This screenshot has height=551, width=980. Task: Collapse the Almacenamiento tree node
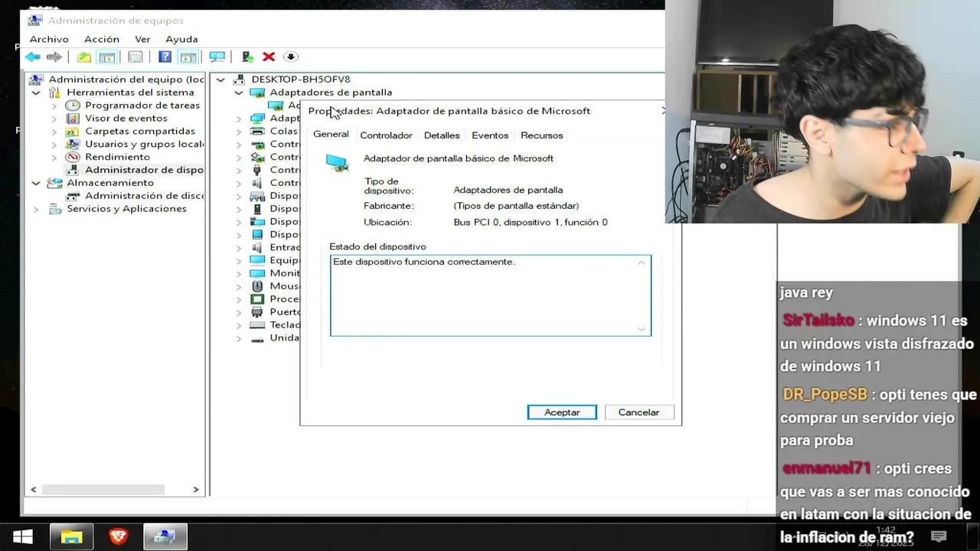(36, 183)
